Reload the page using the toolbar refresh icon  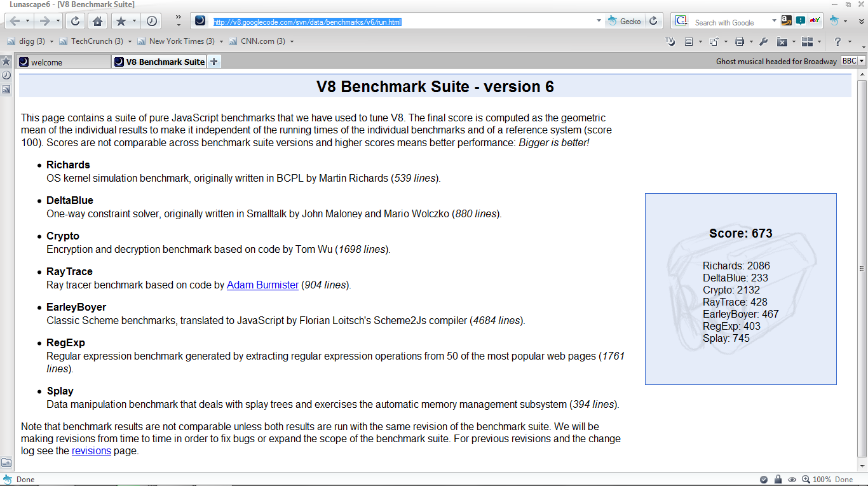[x=75, y=21]
